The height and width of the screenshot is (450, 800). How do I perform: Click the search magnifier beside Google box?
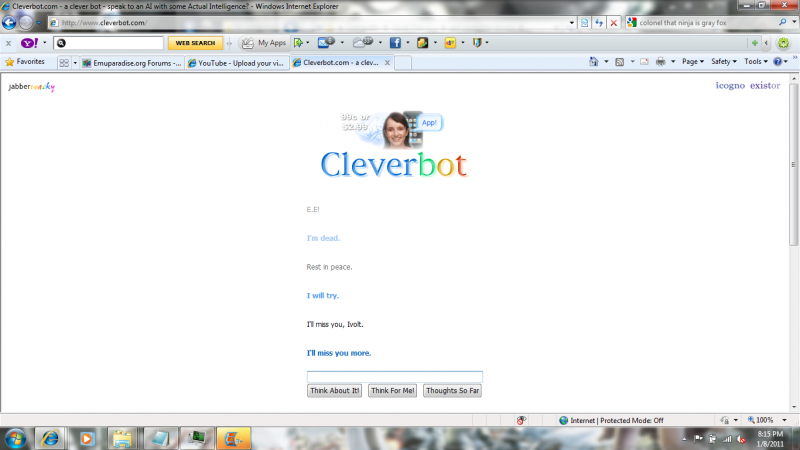[x=782, y=22]
